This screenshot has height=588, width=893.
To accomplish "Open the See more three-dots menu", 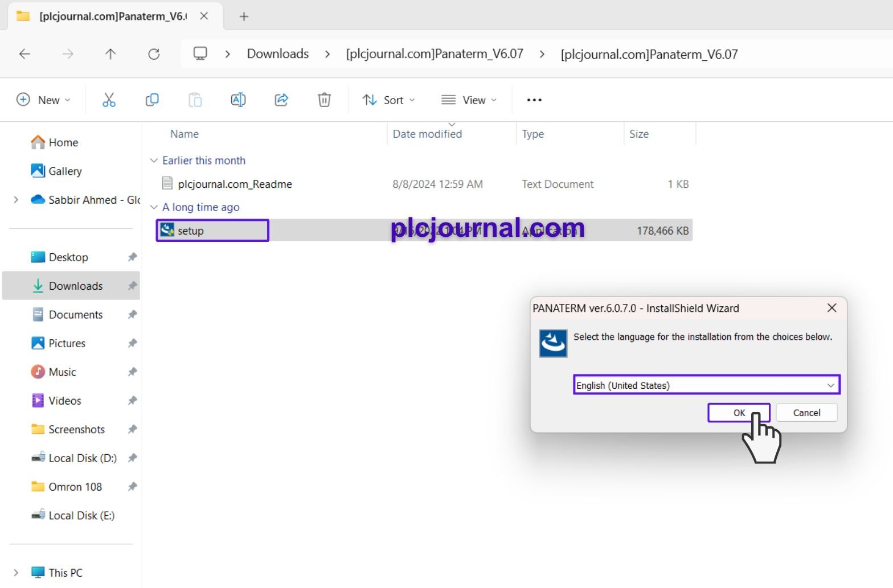I will 534,100.
